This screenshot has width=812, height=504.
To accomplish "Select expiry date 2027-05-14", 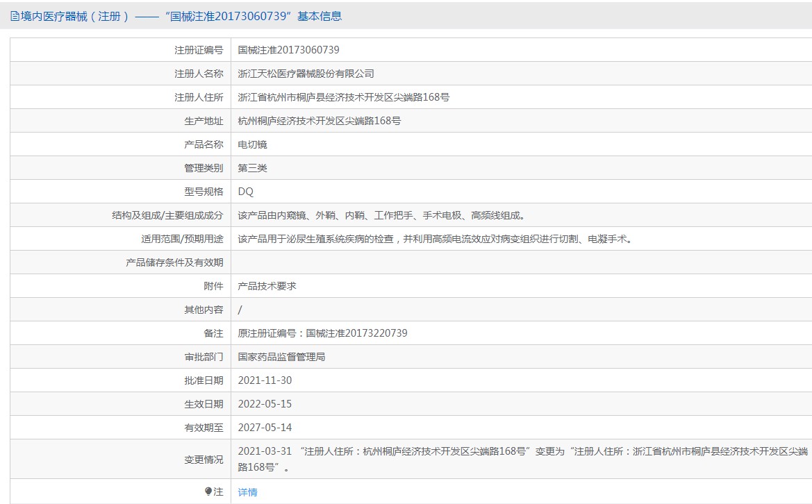I will (x=265, y=428).
